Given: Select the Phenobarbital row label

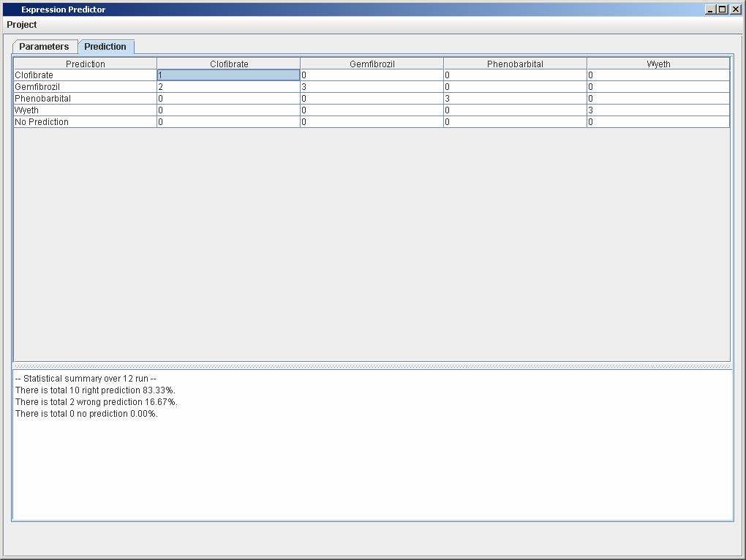Looking at the screenshot, I should click(x=85, y=99).
